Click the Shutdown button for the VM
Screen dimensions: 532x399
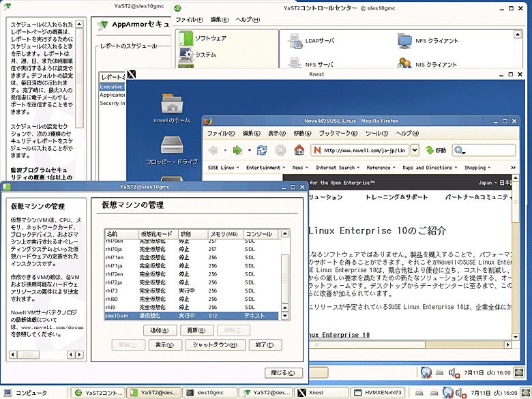pyautogui.click(x=213, y=345)
